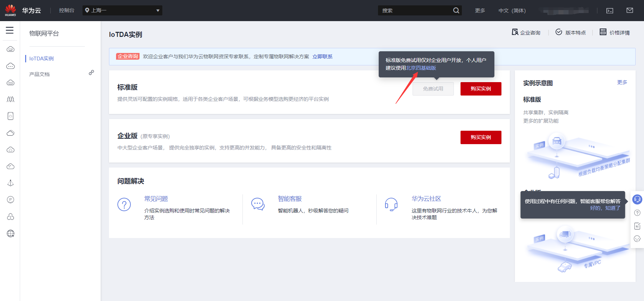Image resolution: width=644 pixels, height=301 pixels.
Task: Click the (原专享实例) label
Action: (x=155, y=136)
